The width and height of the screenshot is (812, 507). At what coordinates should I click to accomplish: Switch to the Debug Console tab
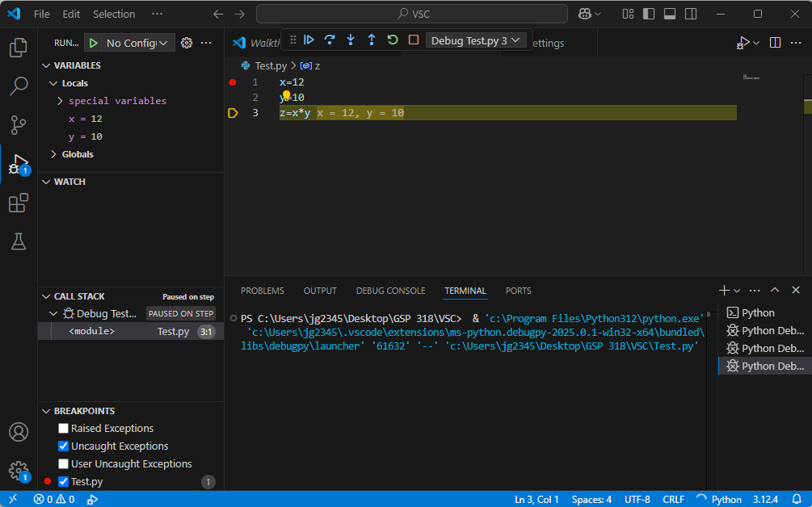click(390, 291)
